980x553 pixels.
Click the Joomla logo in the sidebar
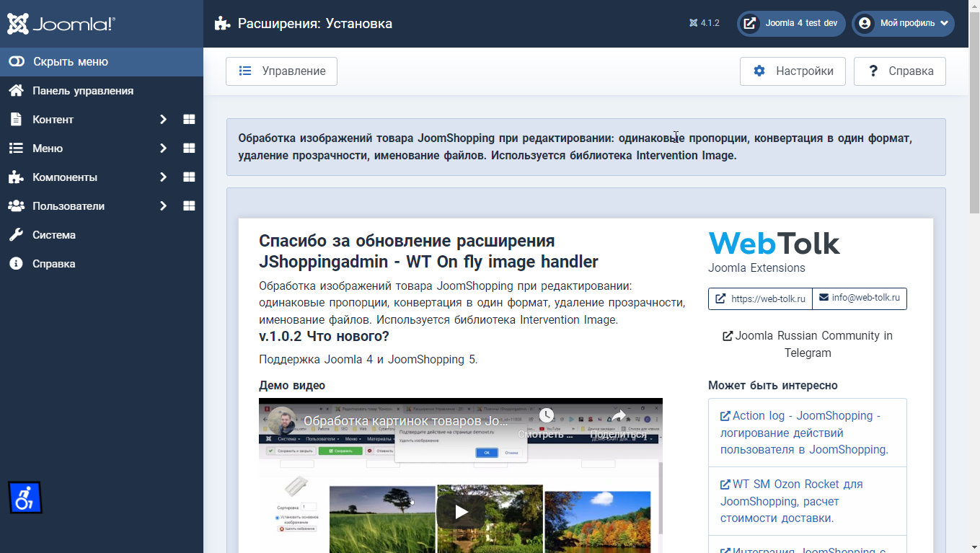61,24
